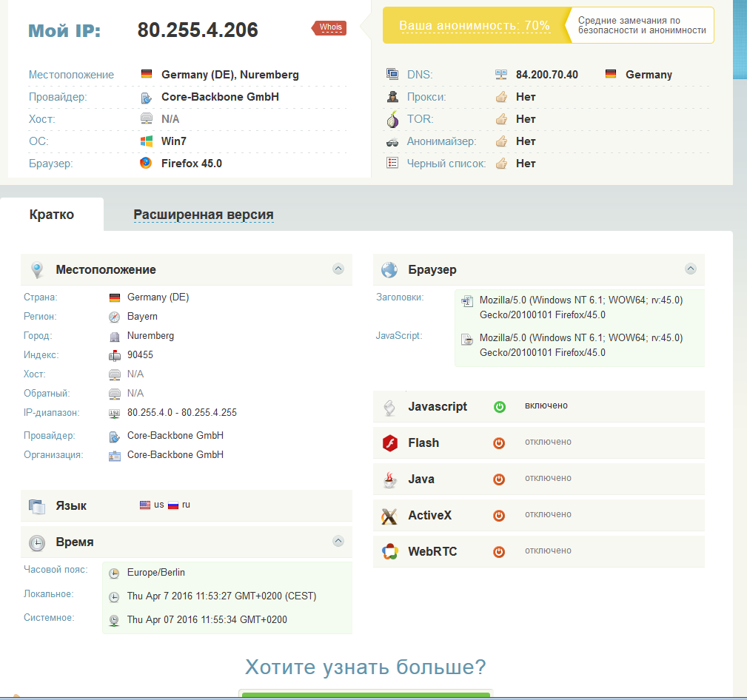Click the Java coffee cup icon
747x700 pixels.
tap(389, 479)
